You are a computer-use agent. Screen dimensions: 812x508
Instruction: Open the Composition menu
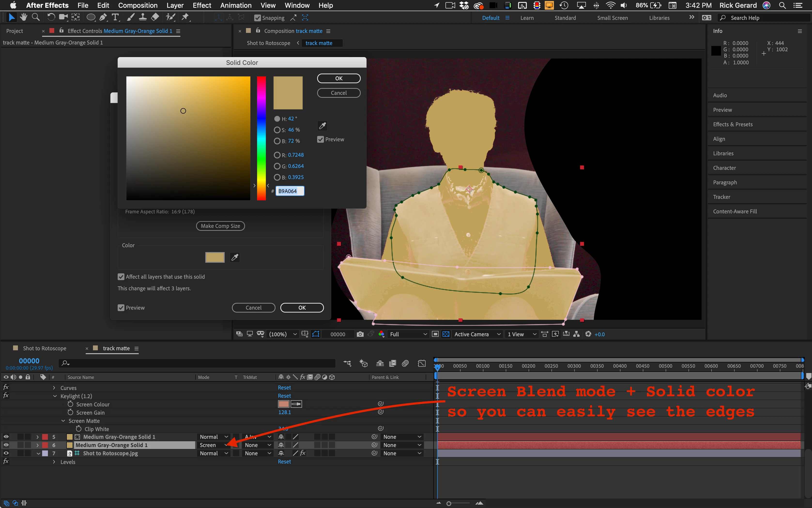coord(138,5)
